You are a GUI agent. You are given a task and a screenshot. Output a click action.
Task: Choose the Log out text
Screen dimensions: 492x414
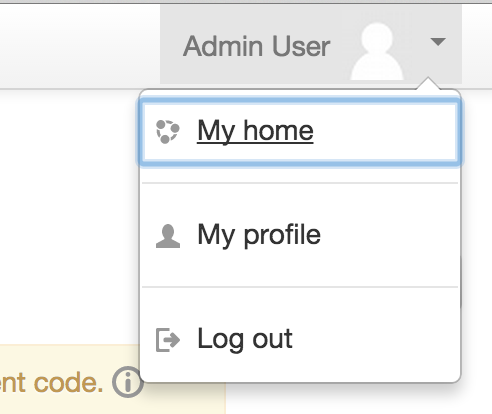click(245, 340)
